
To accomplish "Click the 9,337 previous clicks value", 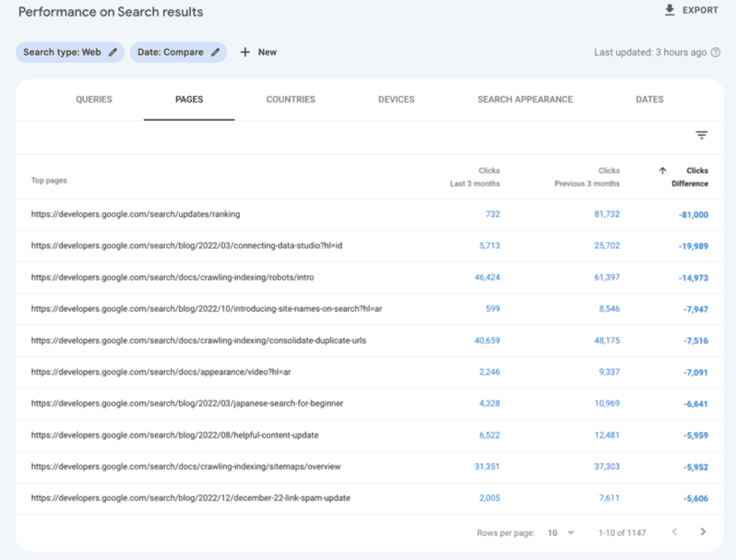I will click(609, 372).
